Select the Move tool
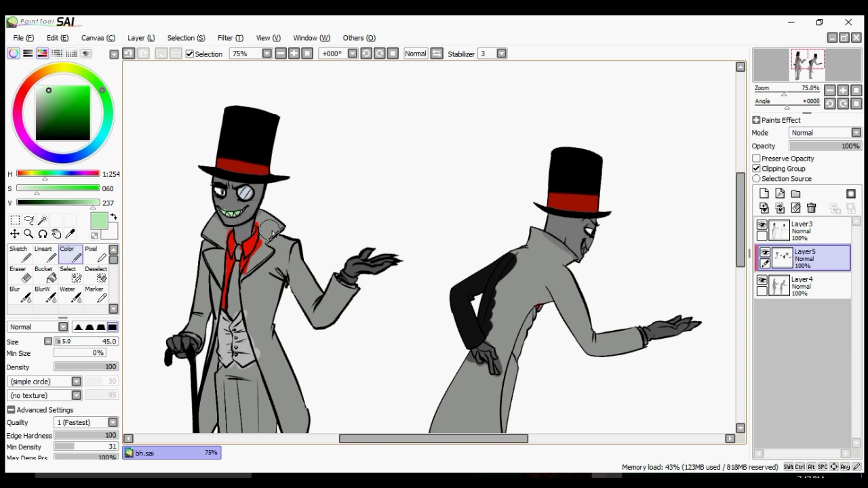The height and width of the screenshot is (488, 868). (14, 234)
